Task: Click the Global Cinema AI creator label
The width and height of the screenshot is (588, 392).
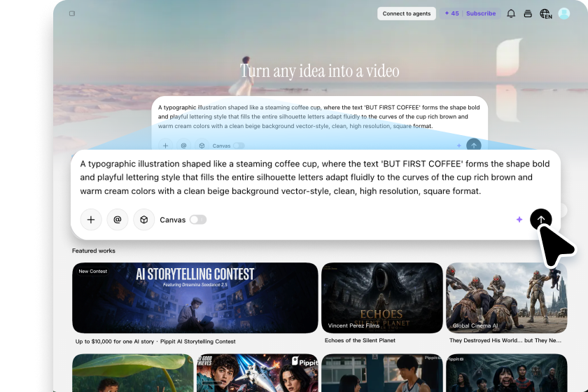Action: pyautogui.click(x=475, y=325)
